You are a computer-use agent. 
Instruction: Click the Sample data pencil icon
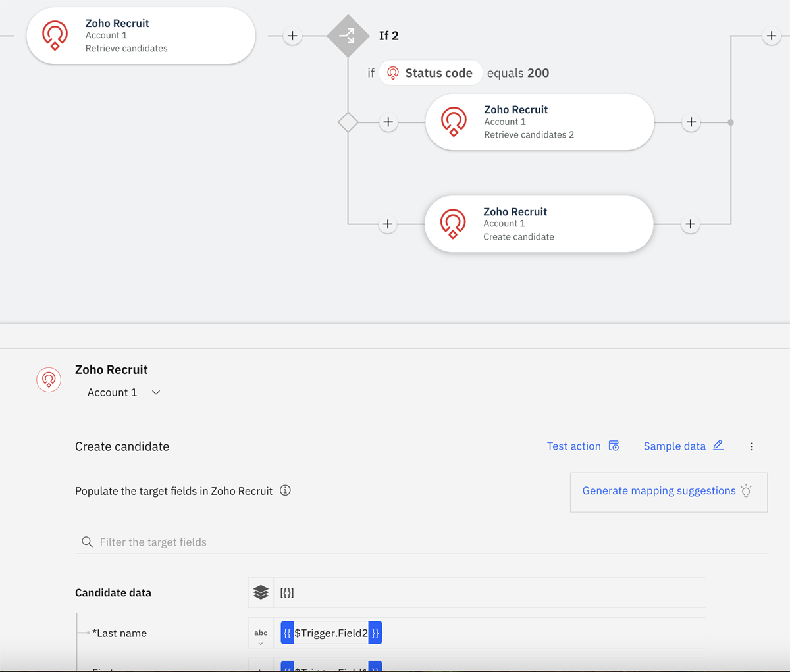pyautogui.click(x=718, y=446)
